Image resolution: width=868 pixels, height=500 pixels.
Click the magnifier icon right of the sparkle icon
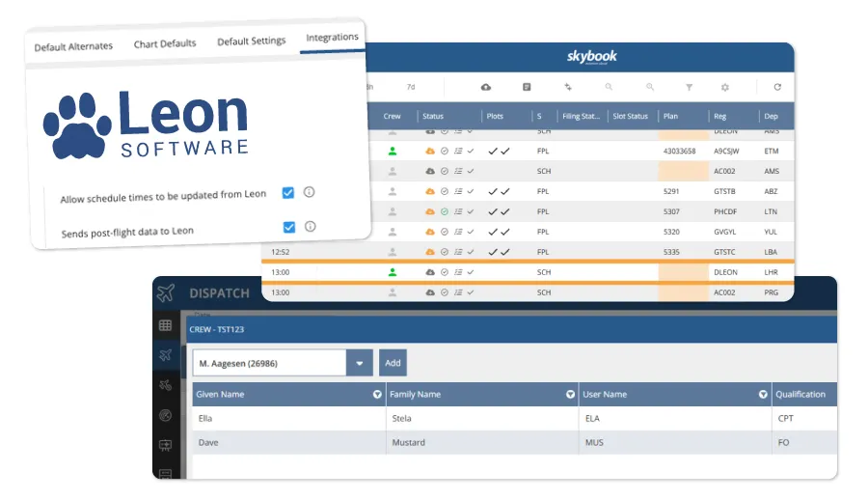[x=609, y=87]
